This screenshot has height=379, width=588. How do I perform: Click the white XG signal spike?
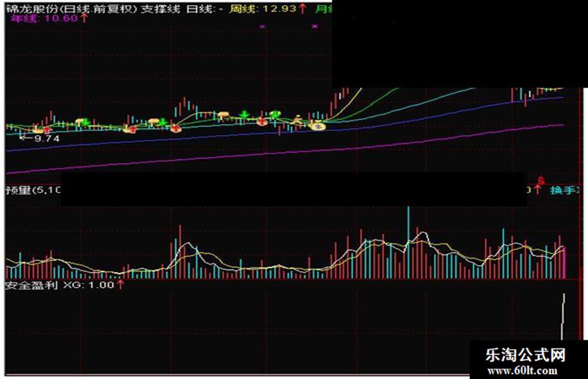coord(563,317)
